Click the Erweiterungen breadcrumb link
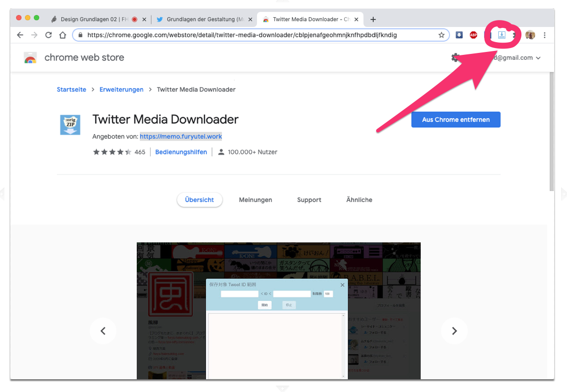 pos(122,90)
